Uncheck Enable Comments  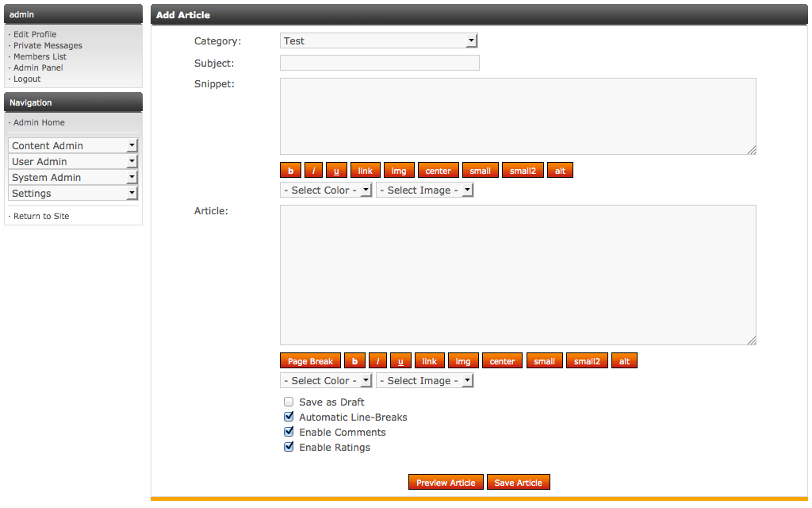coord(289,432)
